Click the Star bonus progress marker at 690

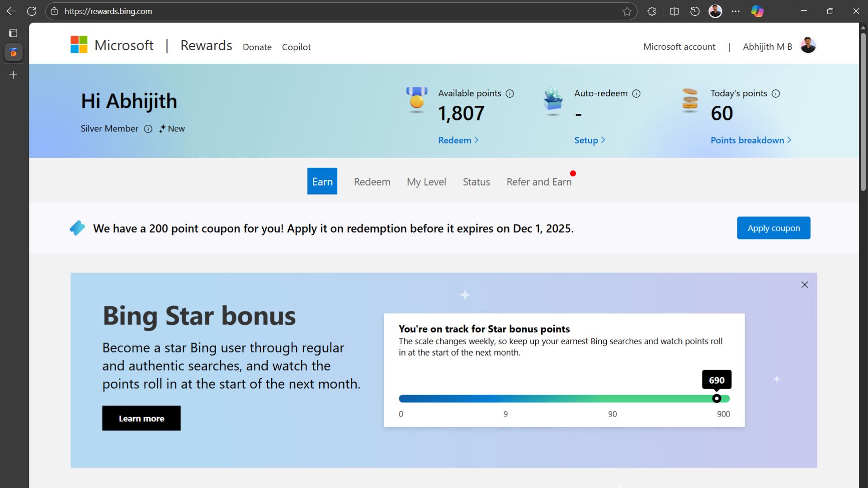pyautogui.click(x=717, y=398)
